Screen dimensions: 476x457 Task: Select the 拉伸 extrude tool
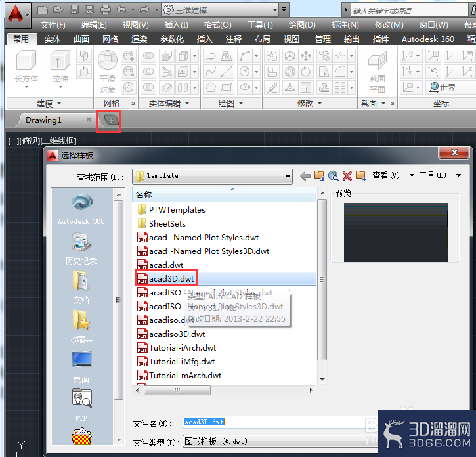60,69
